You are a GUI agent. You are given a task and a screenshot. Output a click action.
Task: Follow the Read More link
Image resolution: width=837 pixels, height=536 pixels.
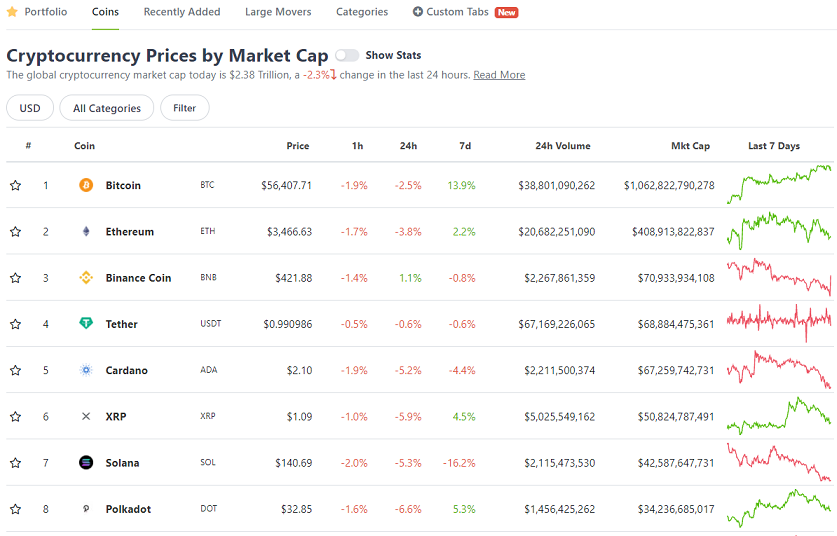pos(499,75)
